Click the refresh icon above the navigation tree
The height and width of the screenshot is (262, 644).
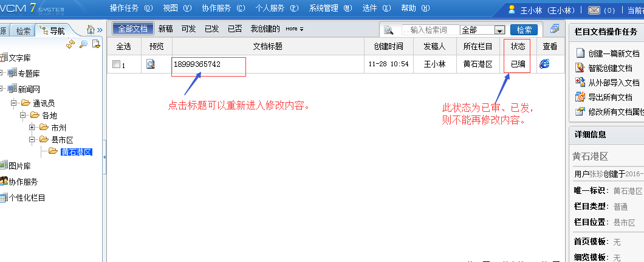point(70,44)
